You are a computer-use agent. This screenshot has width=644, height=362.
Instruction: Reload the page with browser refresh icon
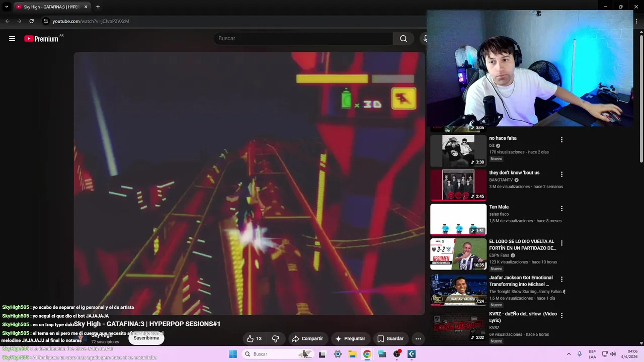point(31,21)
